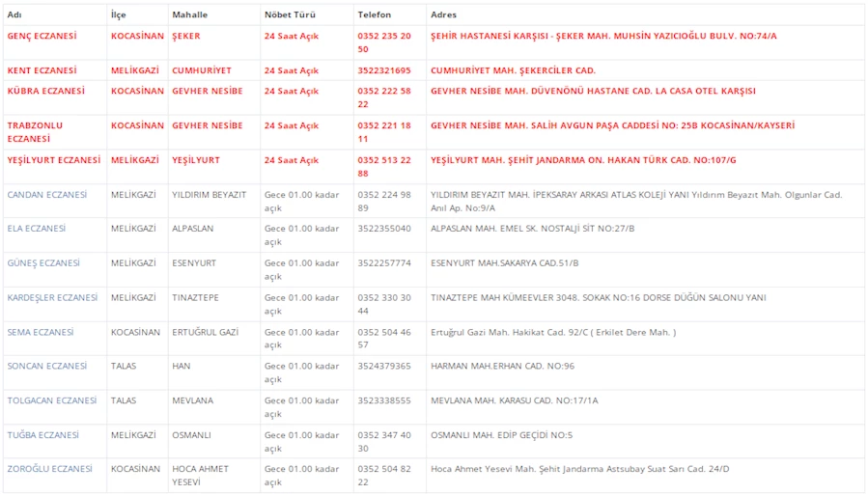
Task: Open ZOROĞLU ECZANESİ entry
Action: [49, 469]
